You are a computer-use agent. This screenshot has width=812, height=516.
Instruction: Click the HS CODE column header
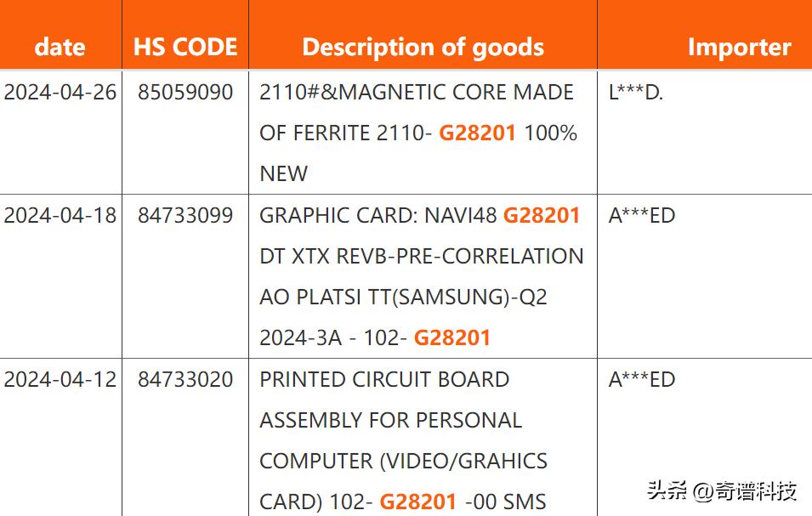185,47
